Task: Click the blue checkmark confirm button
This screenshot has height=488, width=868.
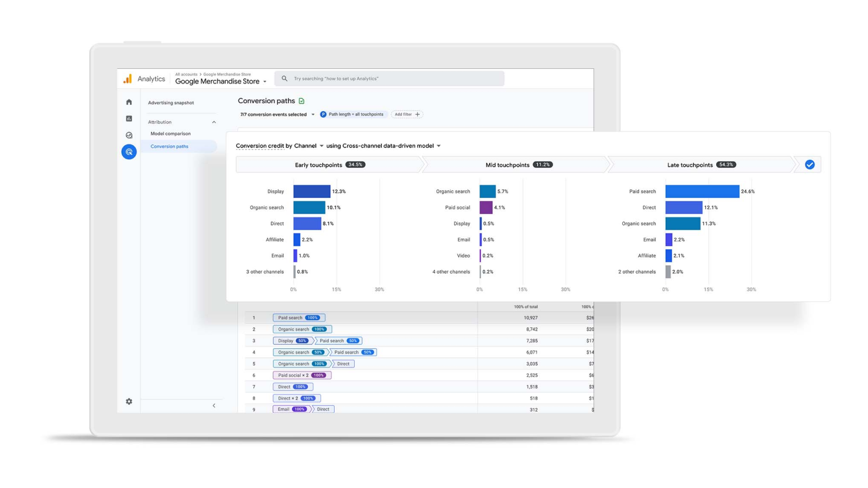Action: point(809,164)
